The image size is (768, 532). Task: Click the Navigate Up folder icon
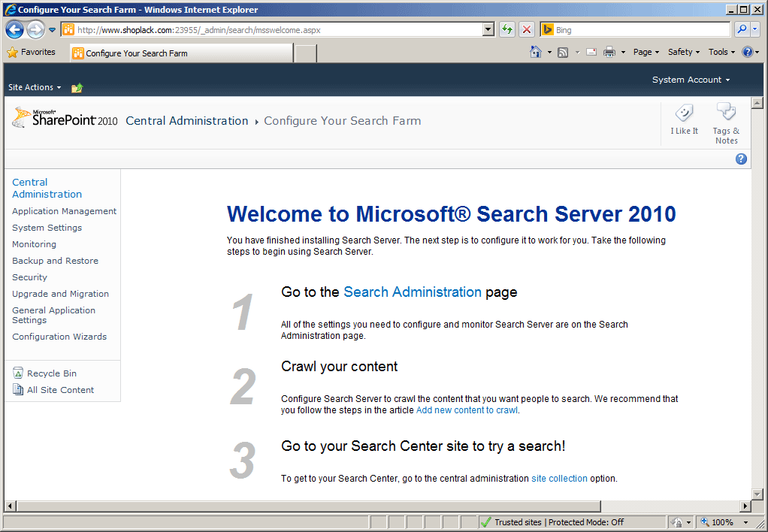click(77, 88)
